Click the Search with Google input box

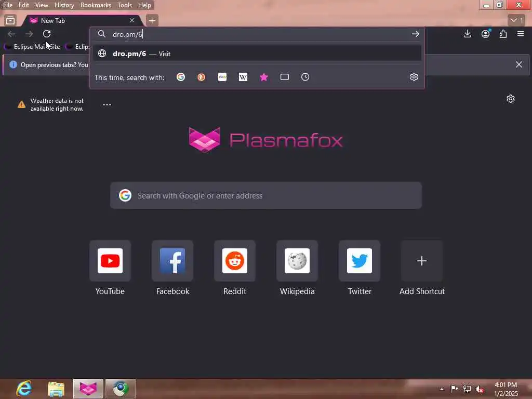click(266, 195)
